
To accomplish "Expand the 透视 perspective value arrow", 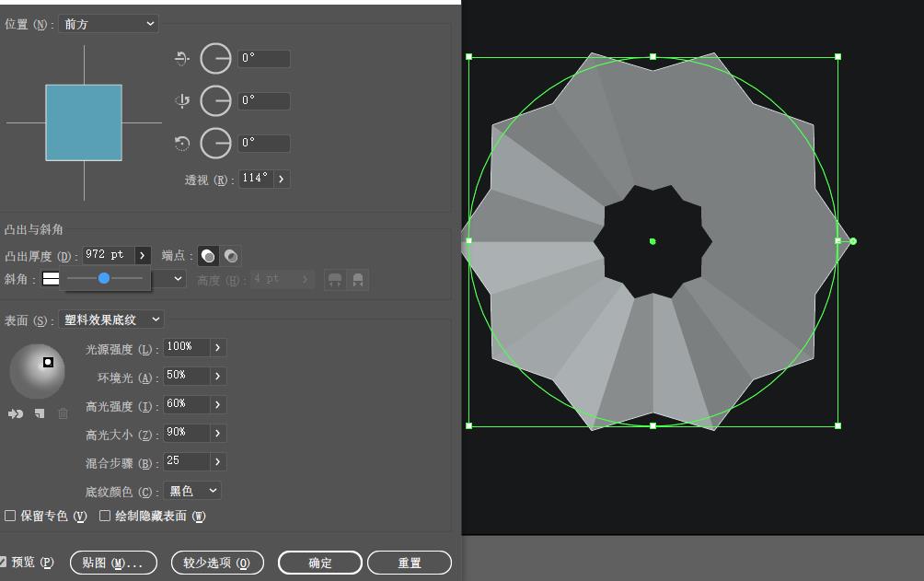I will (282, 179).
